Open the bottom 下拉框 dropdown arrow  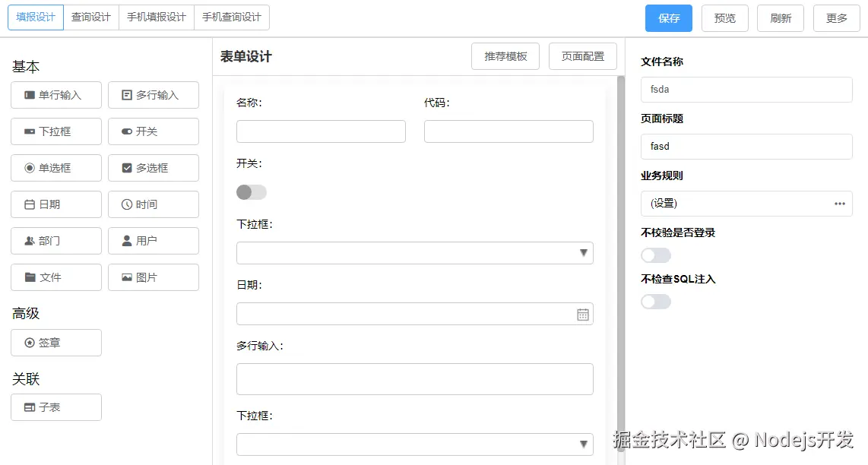[583, 444]
